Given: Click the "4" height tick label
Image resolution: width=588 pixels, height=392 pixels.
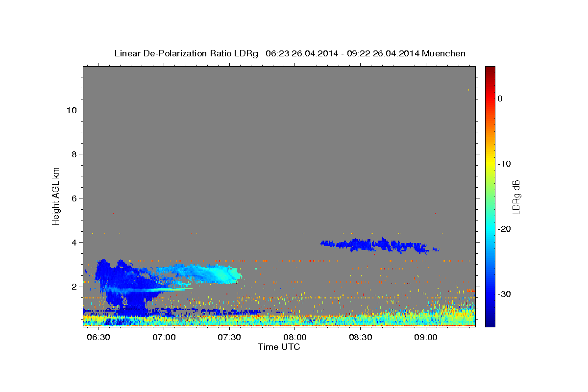Looking at the screenshot, I should [x=74, y=243].
